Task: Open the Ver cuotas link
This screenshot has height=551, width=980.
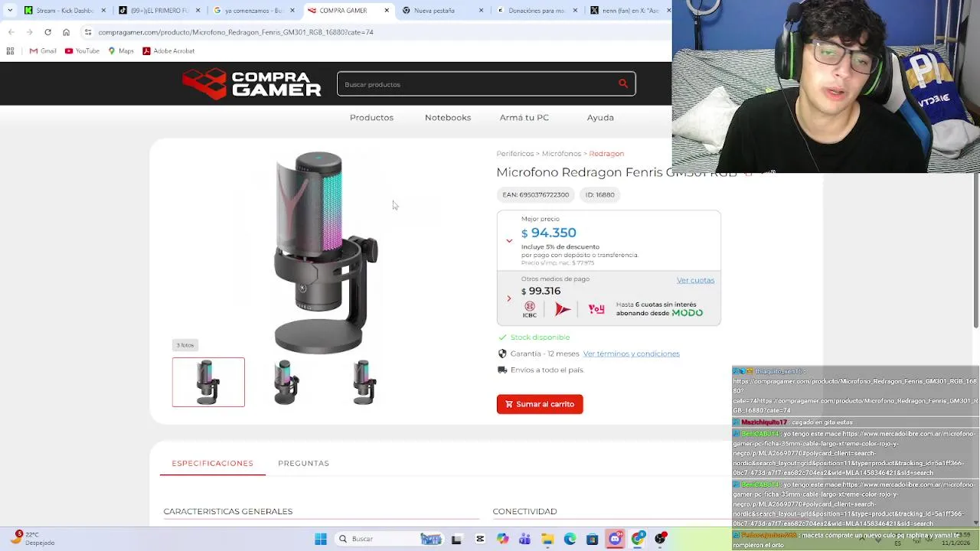Action: click(x=695, y=280)
